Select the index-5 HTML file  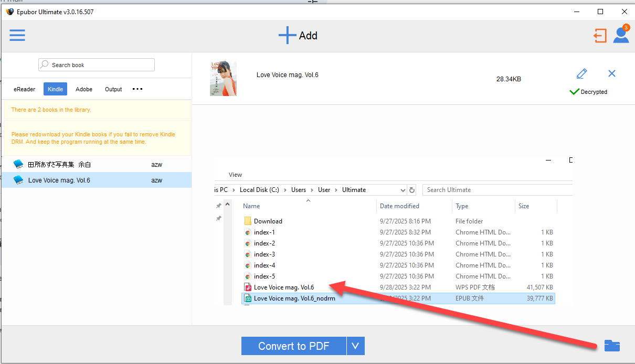(x=264, y=276)
